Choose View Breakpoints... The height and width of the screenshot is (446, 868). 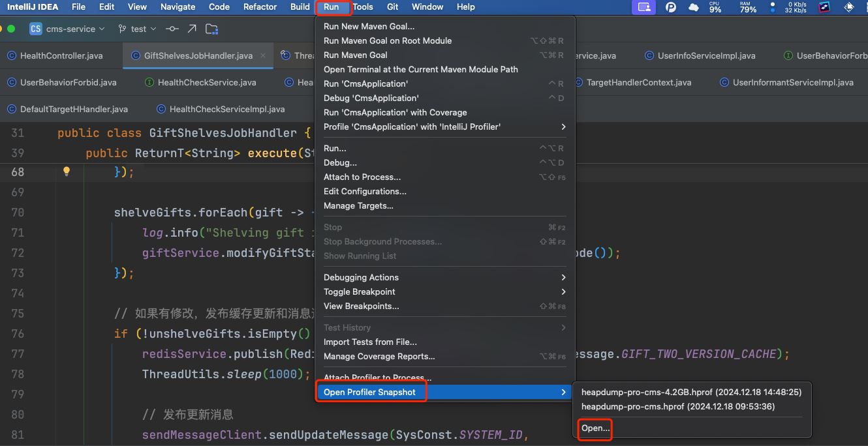[x=445, y=306]
